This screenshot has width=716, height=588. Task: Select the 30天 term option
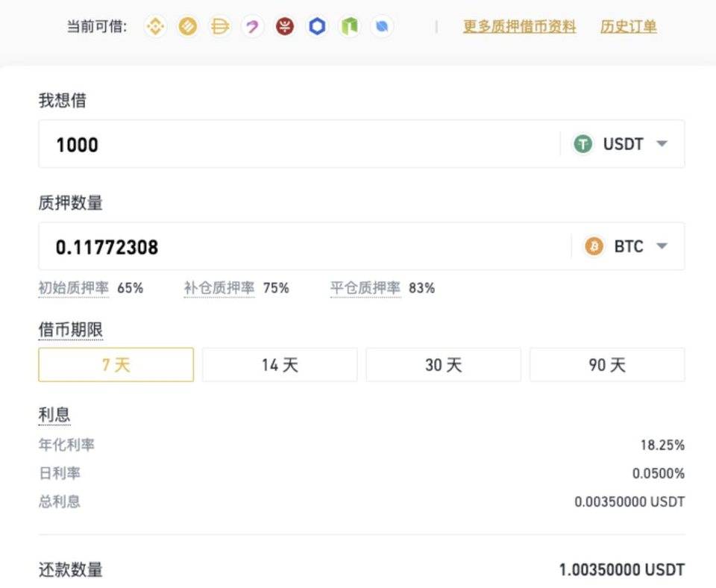[443, 365]
